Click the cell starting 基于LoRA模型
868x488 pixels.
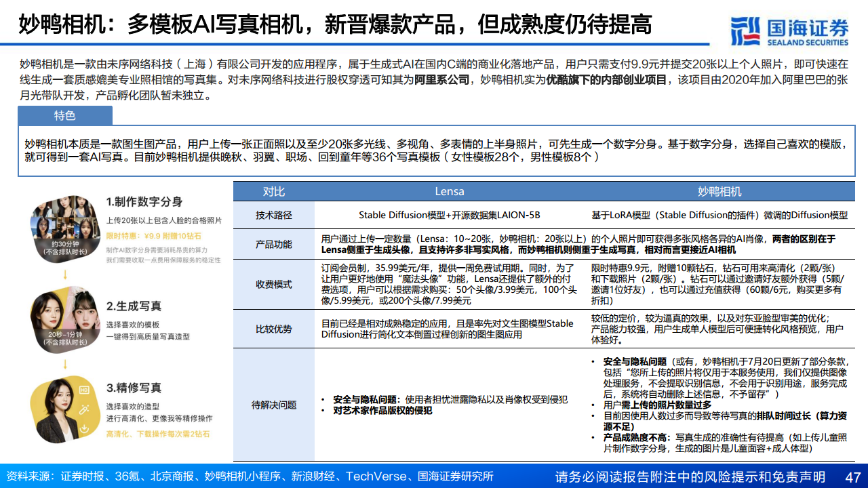[719, 215]
